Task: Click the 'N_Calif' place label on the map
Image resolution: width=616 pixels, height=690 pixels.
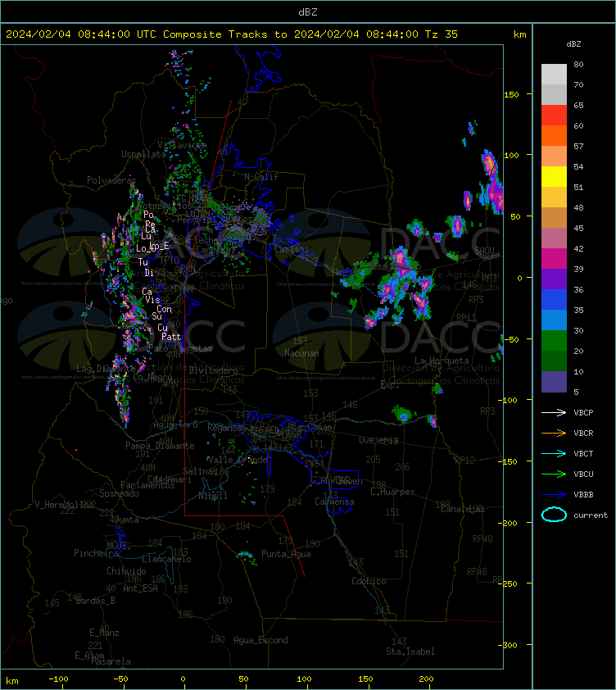Action: click(261, 177)
